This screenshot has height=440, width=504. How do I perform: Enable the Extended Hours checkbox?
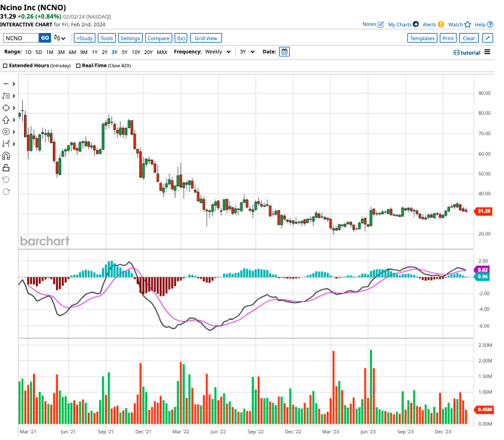5,65
